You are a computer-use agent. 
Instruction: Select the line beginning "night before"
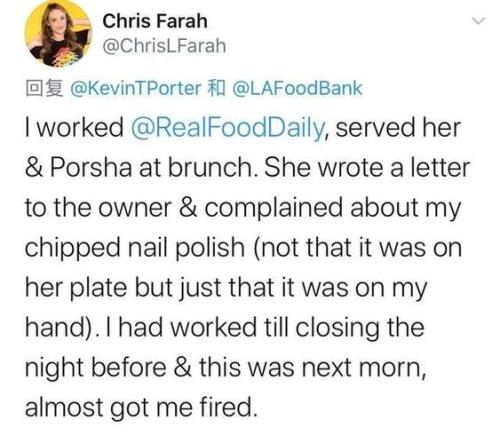coord(226,368)
